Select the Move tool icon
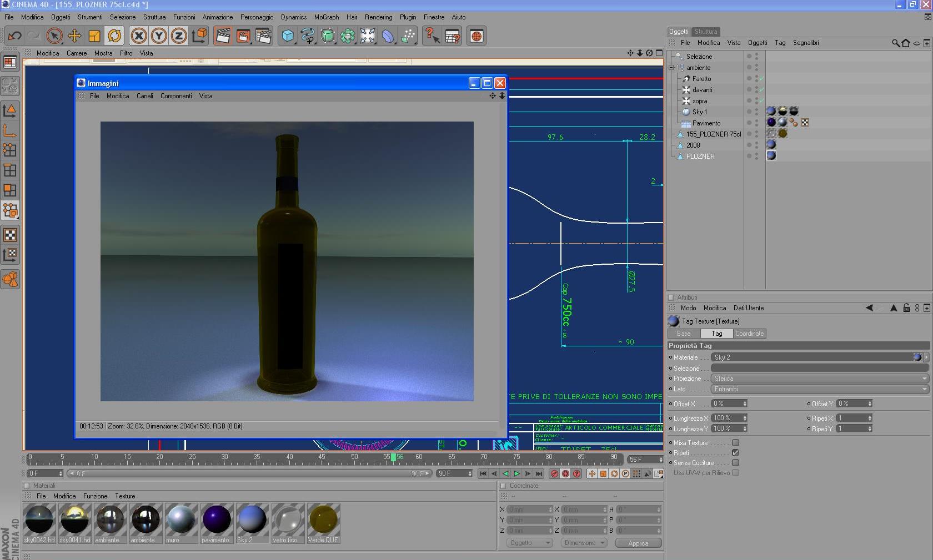 coord(74,36)
